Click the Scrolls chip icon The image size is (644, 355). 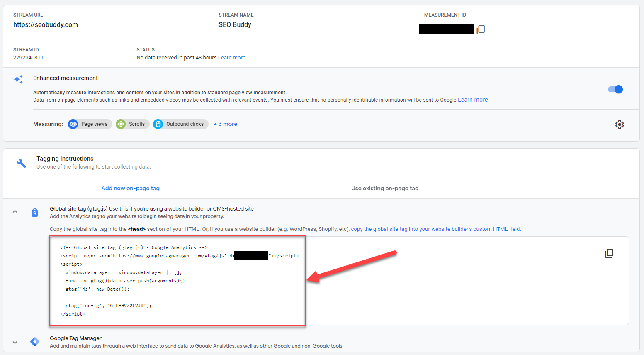[x=121, y=124]
